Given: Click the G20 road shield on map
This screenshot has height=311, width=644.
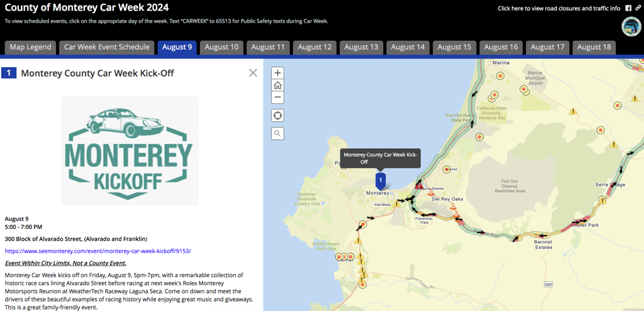Looking at the screenshot, I should point(548,284).
